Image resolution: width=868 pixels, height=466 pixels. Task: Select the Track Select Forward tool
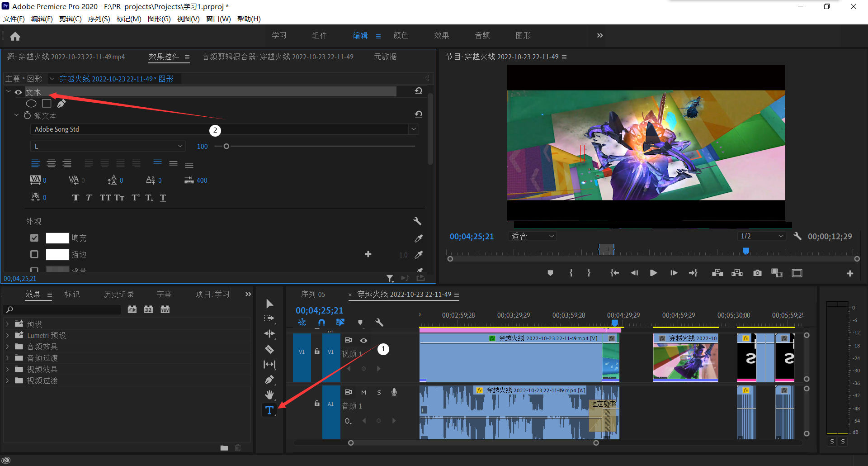click(x=269, y=319)
